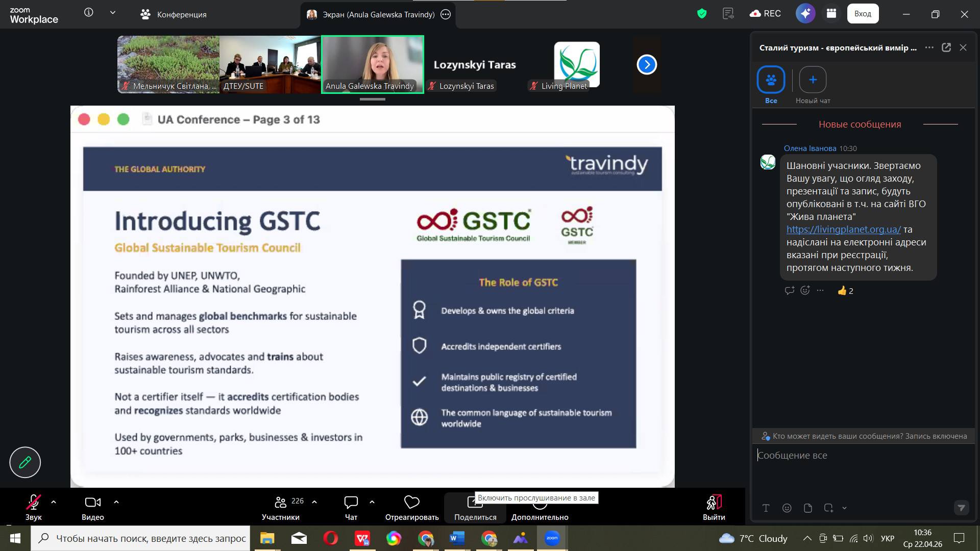Expand participants options arrow next to 226
This screenshot has height=551, width=980.
[x=314, y=502]
